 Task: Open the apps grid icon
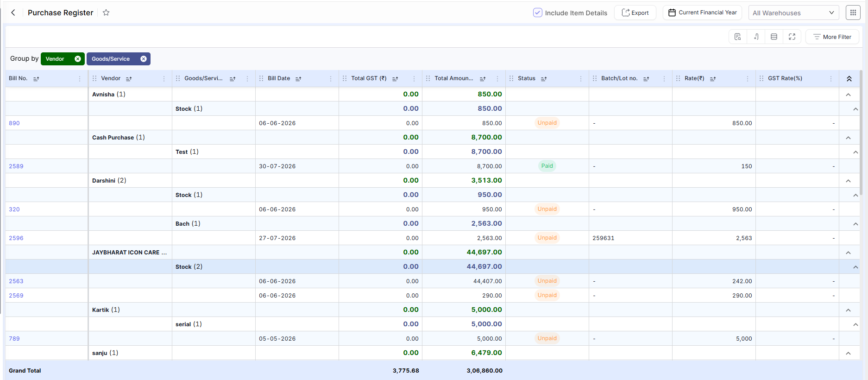tap(853, 13)
